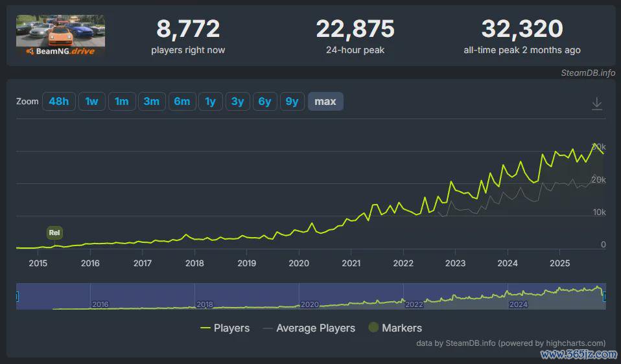
Task: Zoom chart to 1y
Action: 211,102
